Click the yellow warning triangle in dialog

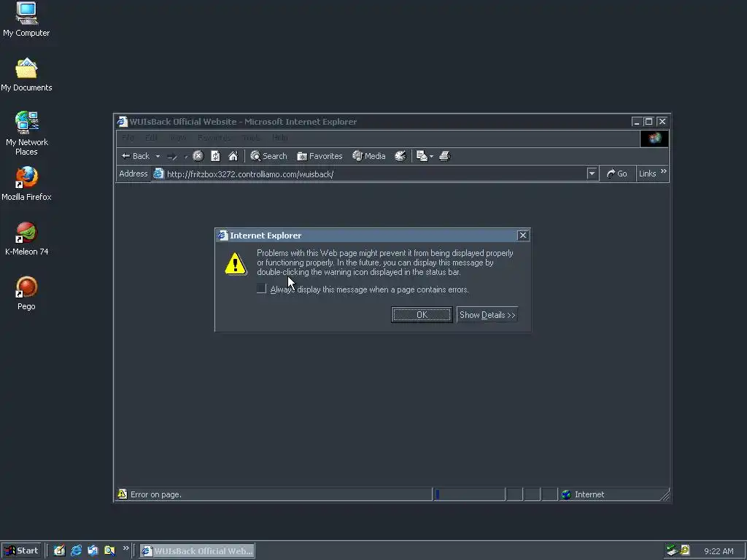[236, 264]
